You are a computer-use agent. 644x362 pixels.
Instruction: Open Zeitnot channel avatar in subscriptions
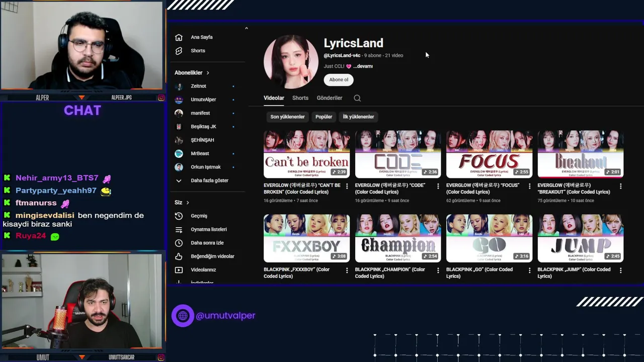(x=179, y=86)
